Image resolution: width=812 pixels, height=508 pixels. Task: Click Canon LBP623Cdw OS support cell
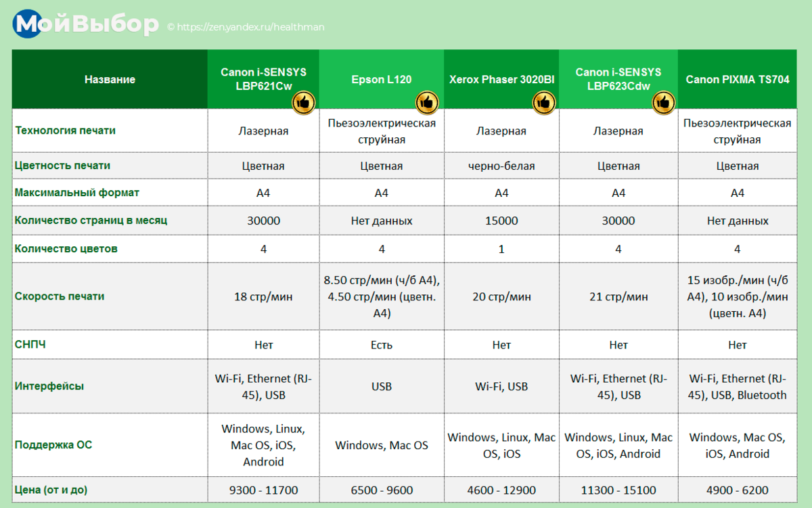pyautogui.click(x=618, y=445)
